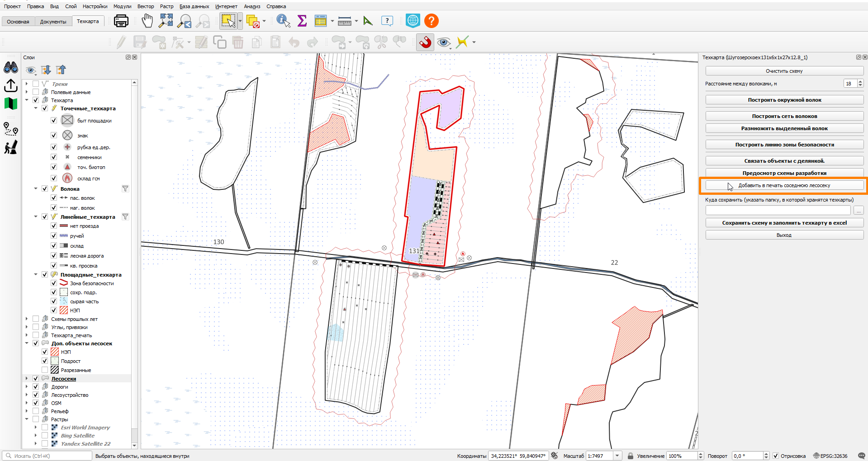Click the Искать search box
The image size is (868, 461).
click(x=47, y=456)
